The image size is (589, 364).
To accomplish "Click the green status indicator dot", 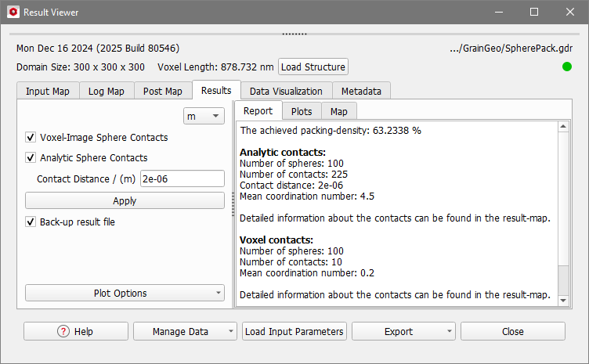I will pos(567,67).
